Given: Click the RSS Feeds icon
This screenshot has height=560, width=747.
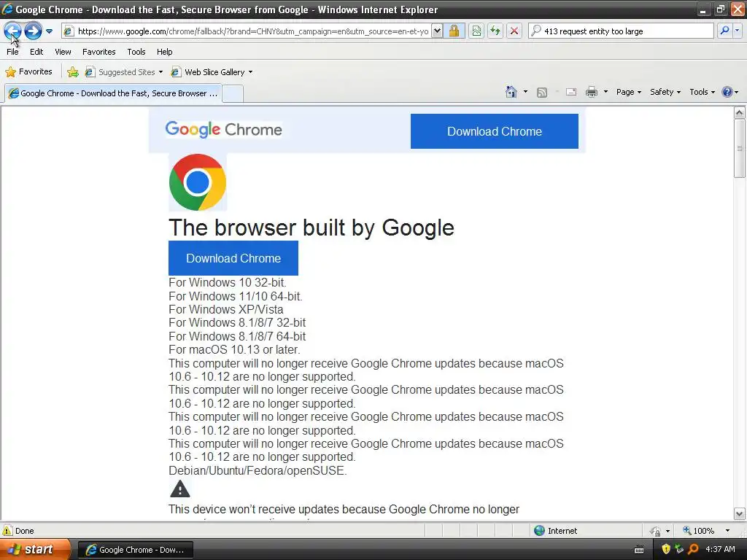Looking at the screenshot, I should pyautogui.click(x=542, y=93).
